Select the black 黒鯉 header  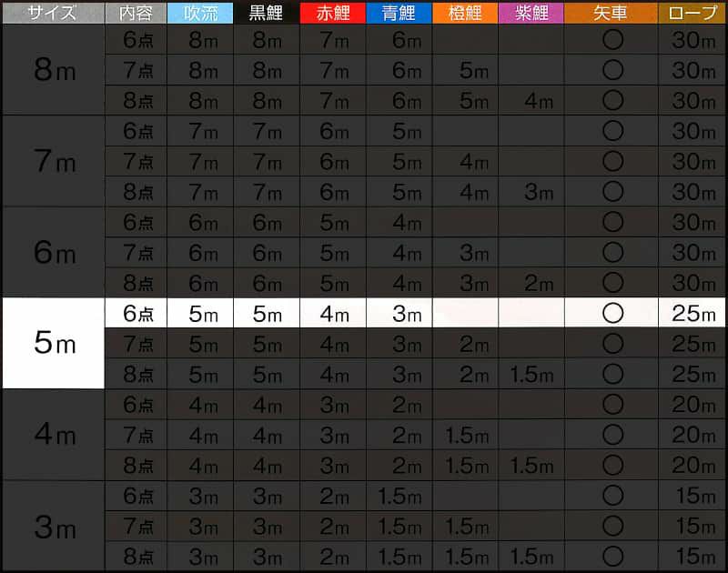click(x=268, y=13)
